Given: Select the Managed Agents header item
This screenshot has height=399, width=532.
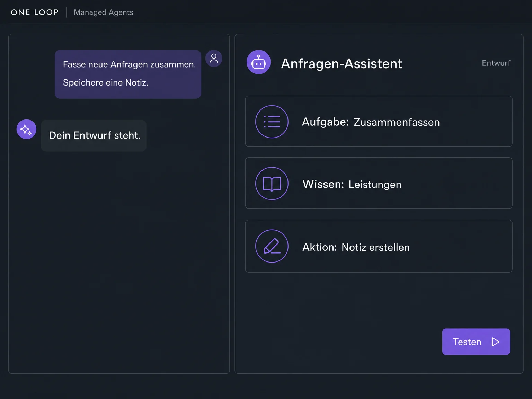Looking at the screenshot, I should (104, 12).
